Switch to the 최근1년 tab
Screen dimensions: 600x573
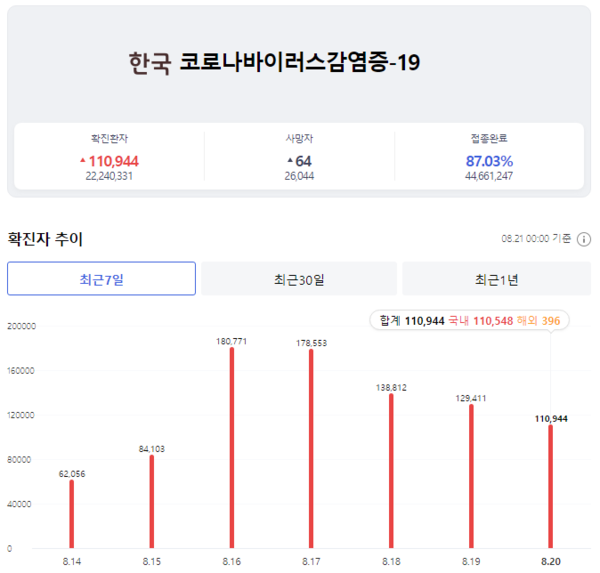click(x=497, y=279)
